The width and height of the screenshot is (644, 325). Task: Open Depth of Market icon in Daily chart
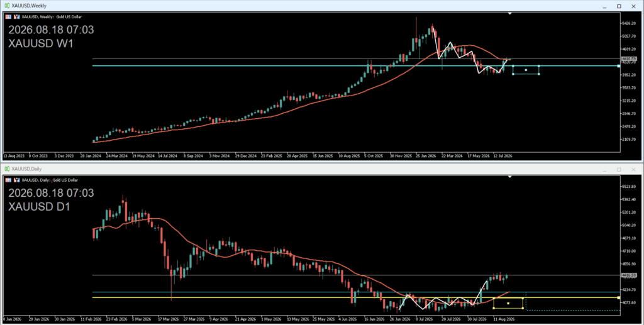coord(8,180)
